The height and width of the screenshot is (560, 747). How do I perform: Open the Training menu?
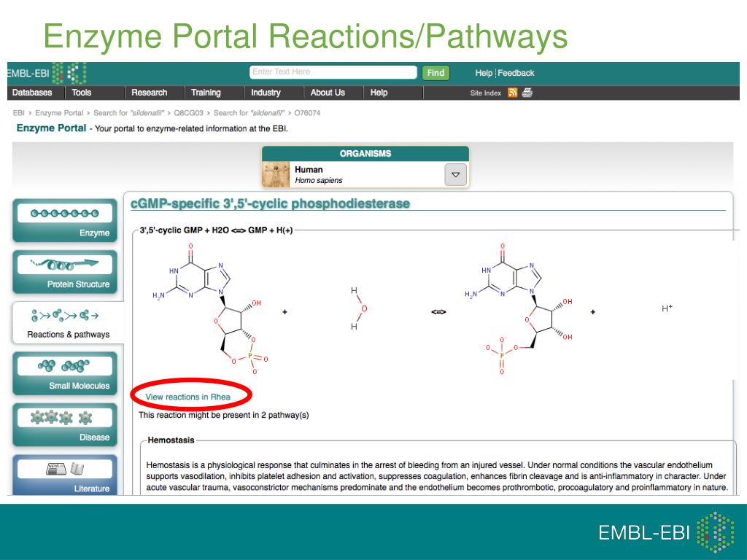point(206,93)
